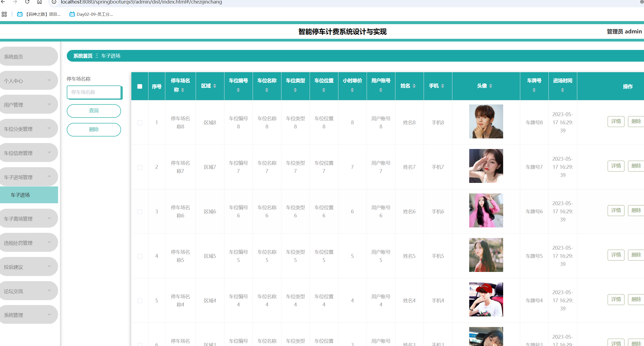The image size is (644, 346).
Task: Sort by 车位编号 column arrows
Action: (238, 90)
